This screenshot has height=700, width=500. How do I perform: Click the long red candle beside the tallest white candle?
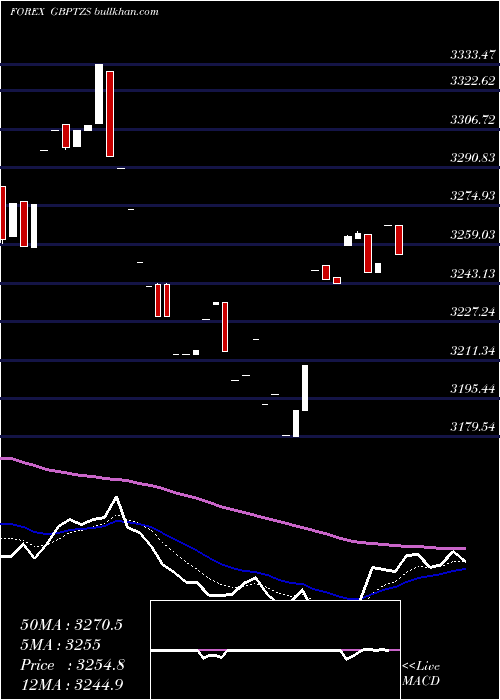(110, 114)
